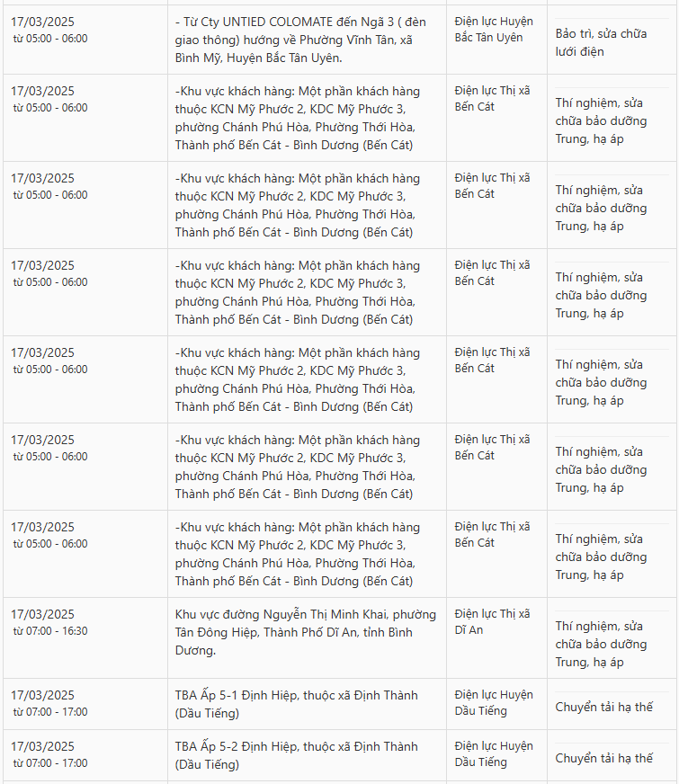Select the Điện lực Huyện Bắc Tân Uyên cell

(x=494, y=30)
